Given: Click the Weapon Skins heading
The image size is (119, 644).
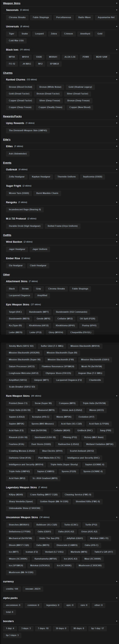Looking at the screenshot, I should click(x=12, y=3).
